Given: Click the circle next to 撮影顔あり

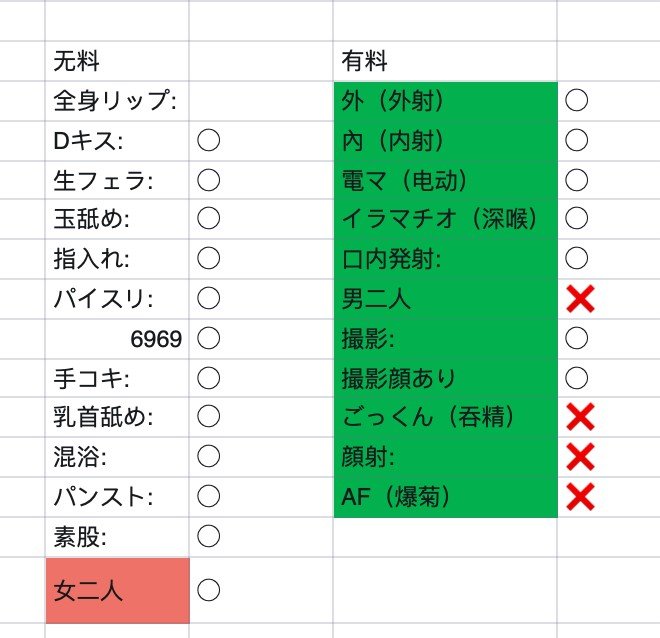Looking at the screenshot, I should click(x=576, y=378).
